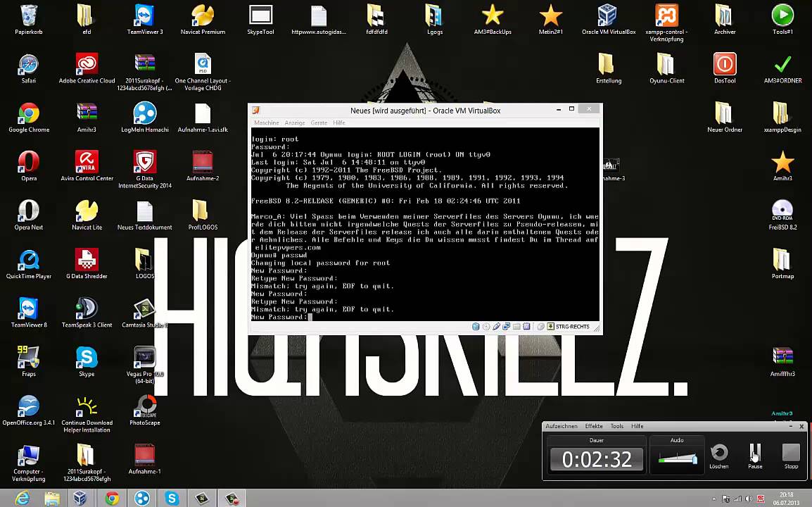812x507 pixels.
Task: Click the STRG-RECHTS host key label
Action: click(x=572, y=327)
